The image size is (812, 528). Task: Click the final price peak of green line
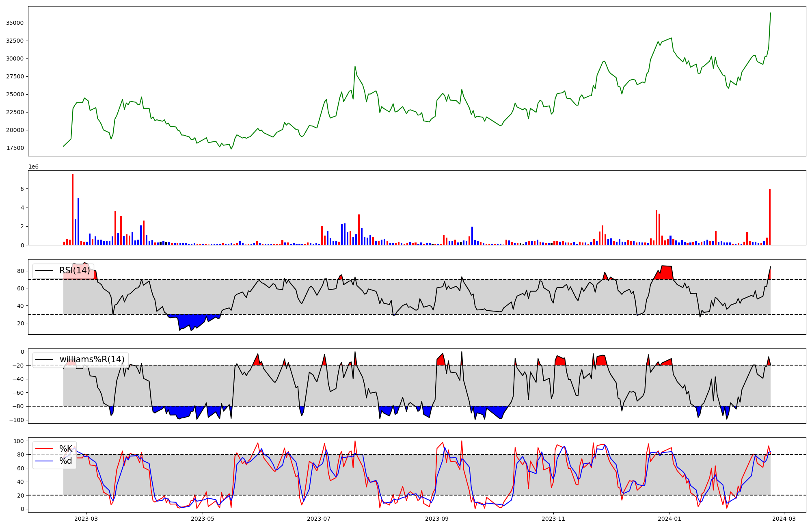(x=770, y=13)
